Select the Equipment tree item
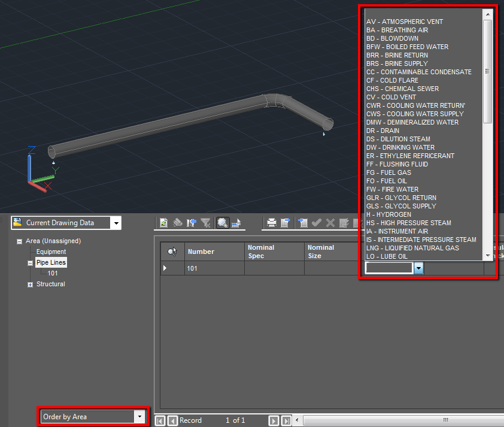Image resolution: width=504 pixels, height=427 pixels. pos(51,252)
